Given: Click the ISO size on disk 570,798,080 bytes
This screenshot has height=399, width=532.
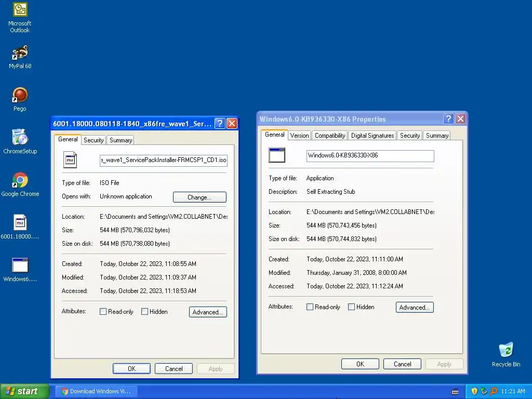Looking at the screenshot, I should [x=135, y=244].
